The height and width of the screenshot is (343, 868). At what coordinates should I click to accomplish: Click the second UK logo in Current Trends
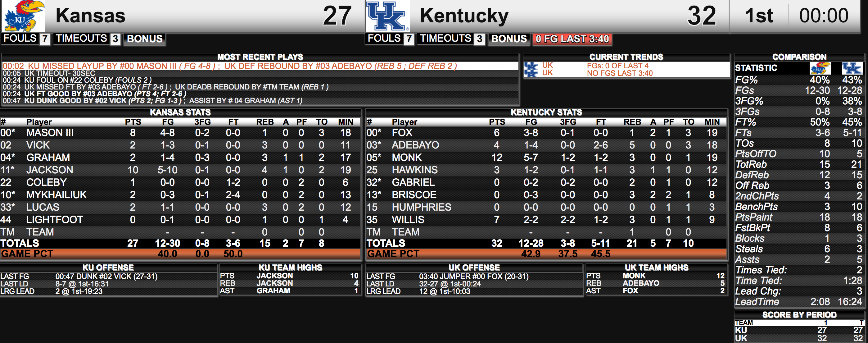click(x=531, y=73)
